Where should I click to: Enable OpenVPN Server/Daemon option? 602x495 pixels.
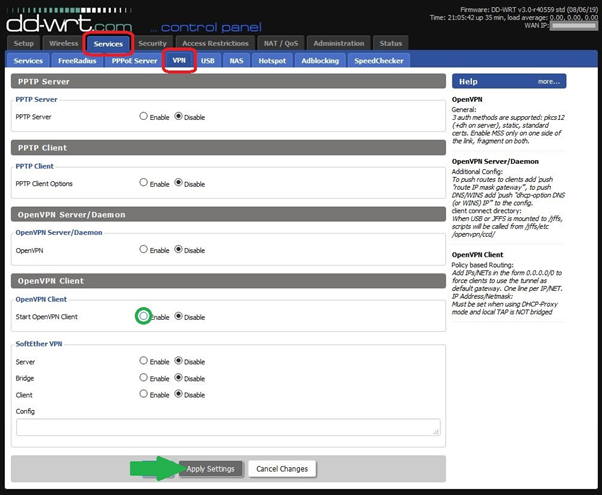pos(144,249)
